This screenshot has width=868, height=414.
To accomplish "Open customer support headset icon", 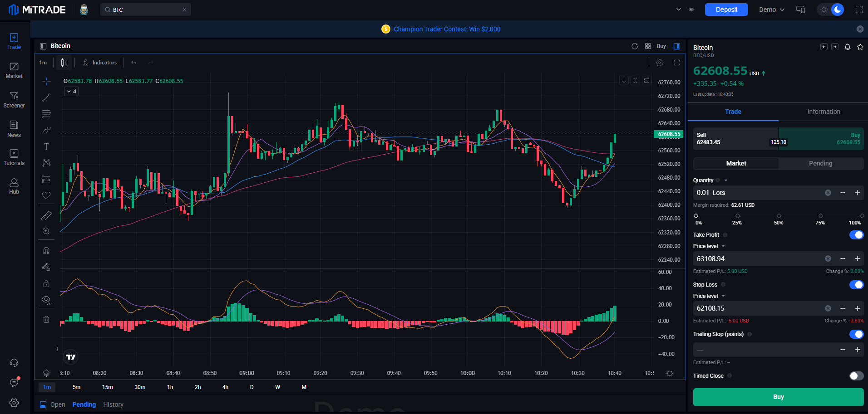I will point(14,363).
